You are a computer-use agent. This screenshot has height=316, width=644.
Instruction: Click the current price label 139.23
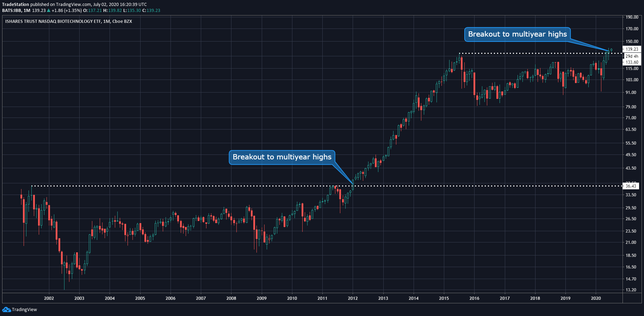pos(632,49)
